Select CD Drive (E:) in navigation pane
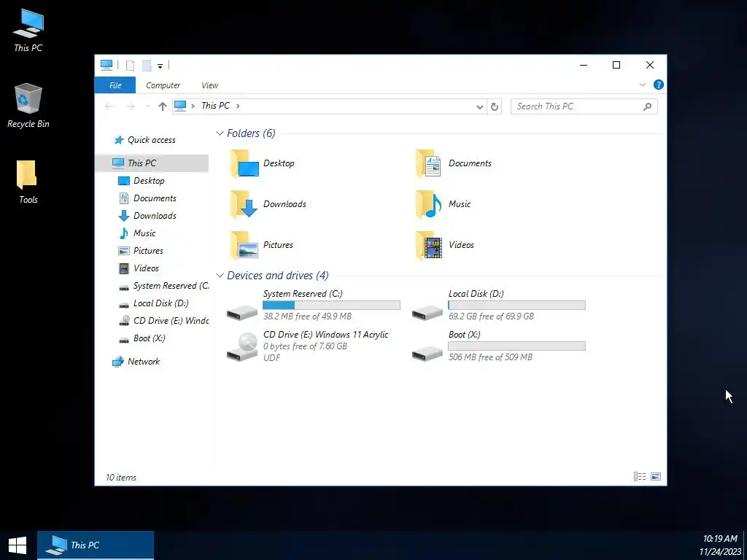The image size is (747, 560). (163, 321)
